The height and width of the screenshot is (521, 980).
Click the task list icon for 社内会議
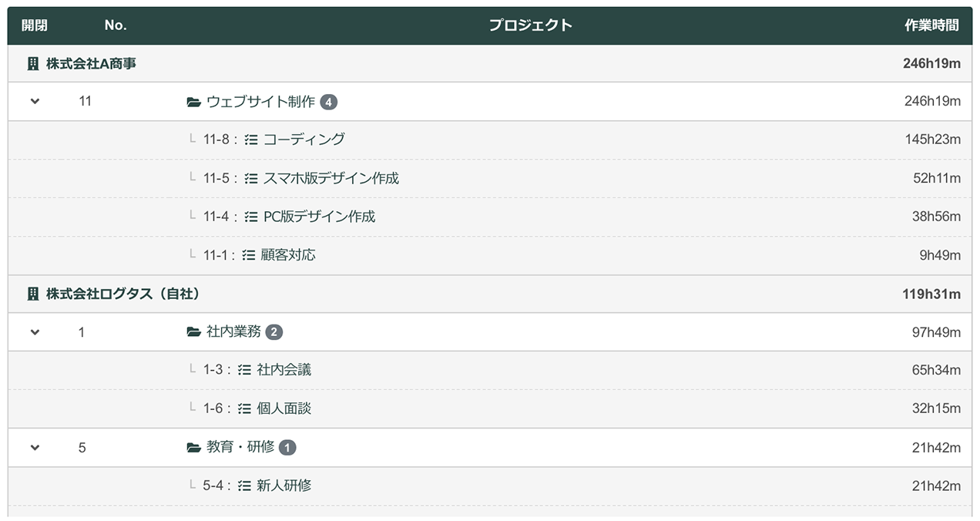point(244,370)
